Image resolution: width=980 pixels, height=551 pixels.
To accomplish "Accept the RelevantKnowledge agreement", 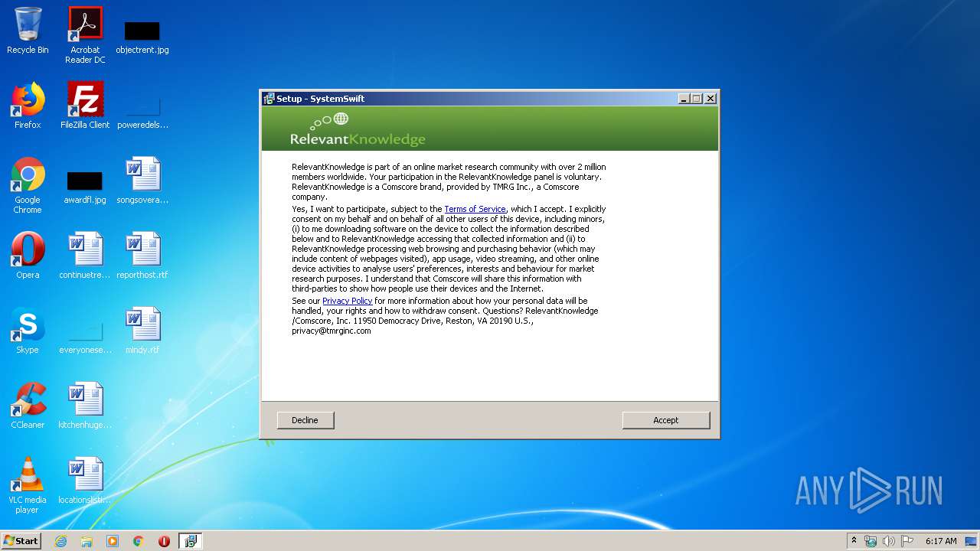I will click(x=666, y=420).
